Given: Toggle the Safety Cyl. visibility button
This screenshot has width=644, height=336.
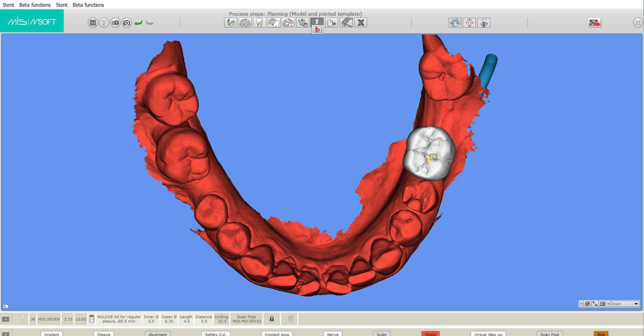Looking at the screenshot, I should (x=216, y=334).
